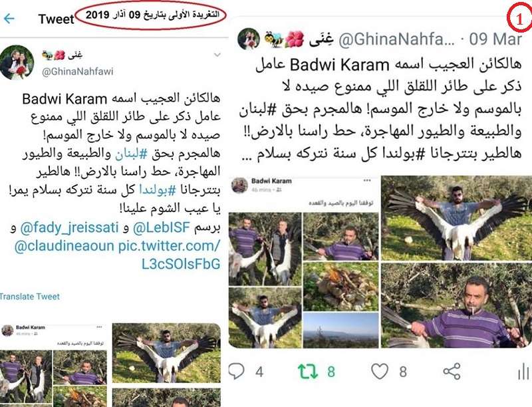The width and height of the screenshot is (532, 407).
Task: Open the reply speech bubble icon
Action: (x=236, y=371)
